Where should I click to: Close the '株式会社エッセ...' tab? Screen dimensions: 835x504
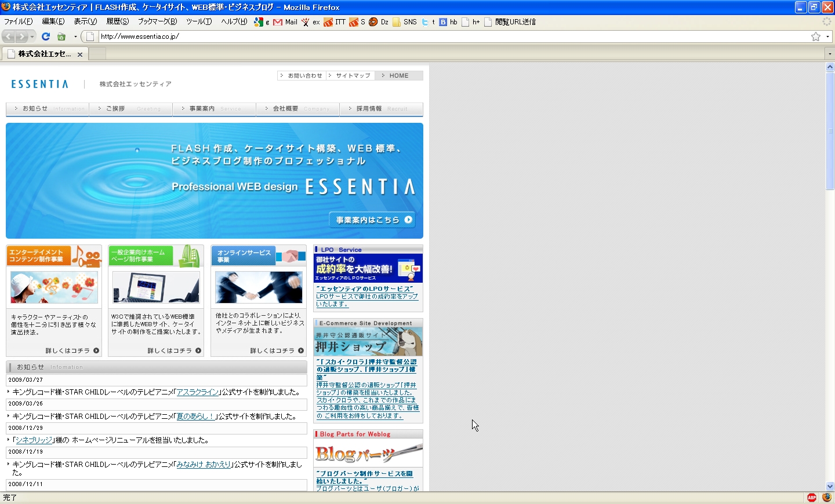pyautogui.click(x=80, y=54)
